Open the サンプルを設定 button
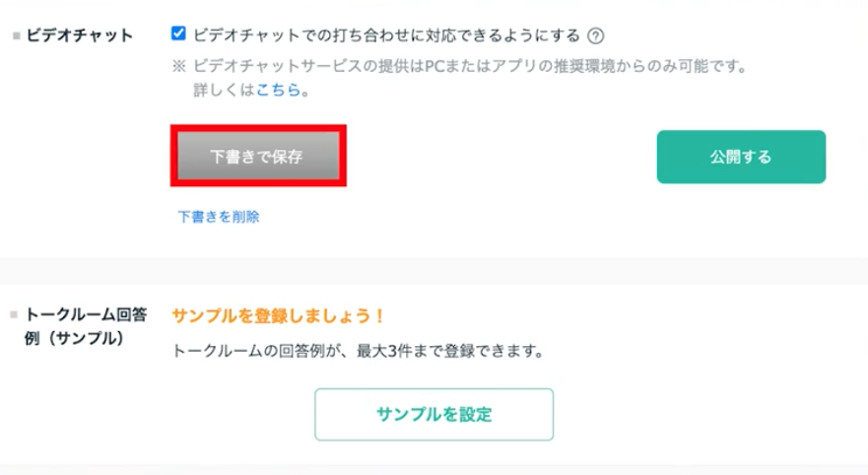This screenshot has height=475, width=868. [434, 414]
